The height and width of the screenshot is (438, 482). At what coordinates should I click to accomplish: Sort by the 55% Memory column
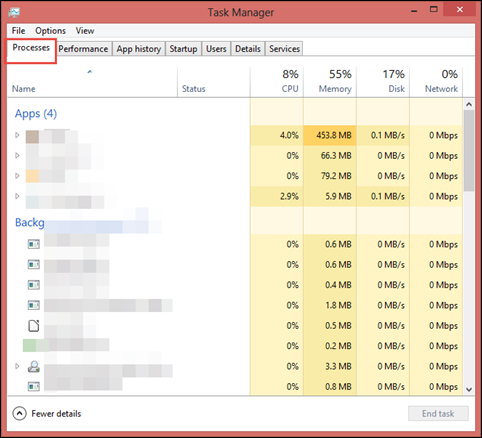click(330, 82)
